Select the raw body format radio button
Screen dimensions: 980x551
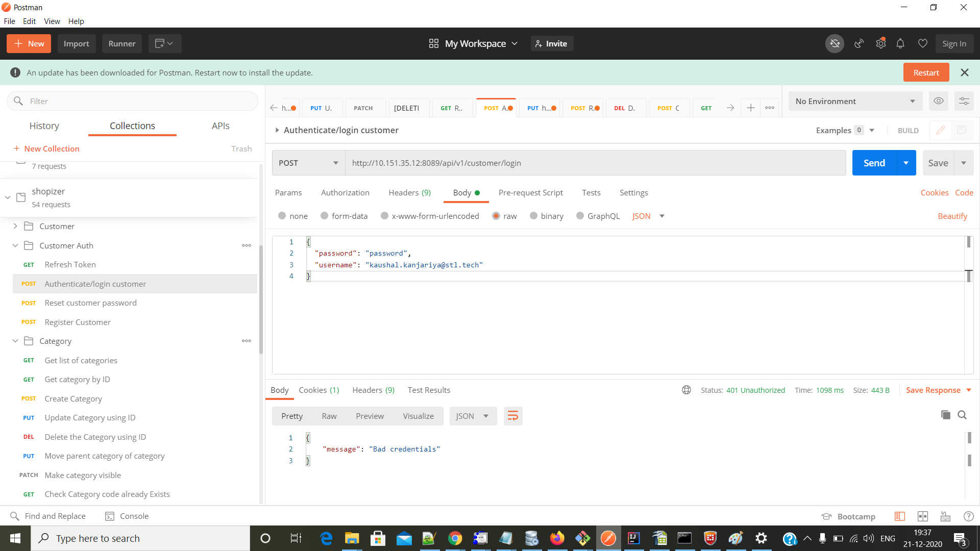pos(496,216)
